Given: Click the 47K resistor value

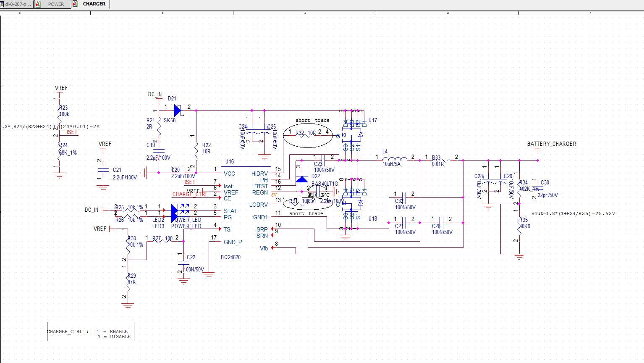Looking at the screenshot, I should point(132,282).
